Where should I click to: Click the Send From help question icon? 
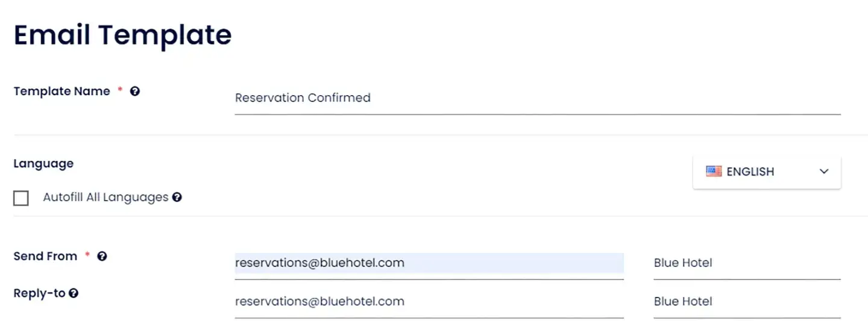(x=102, y=257)
